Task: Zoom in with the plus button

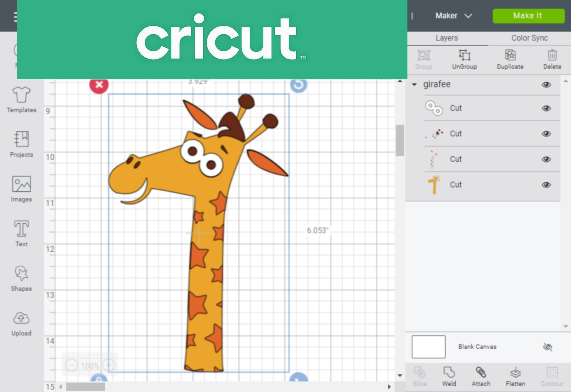Action: click(109, 365)
